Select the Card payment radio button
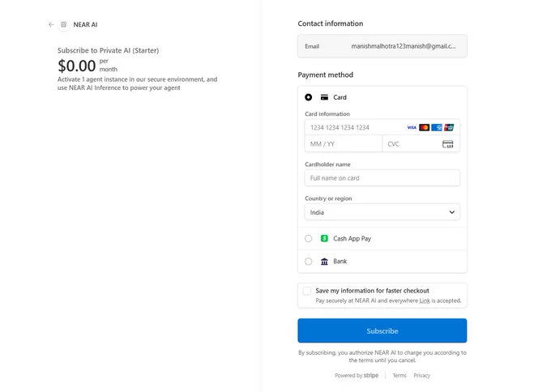The height and width of the screenshot is (392, 551). click(309, 97)
